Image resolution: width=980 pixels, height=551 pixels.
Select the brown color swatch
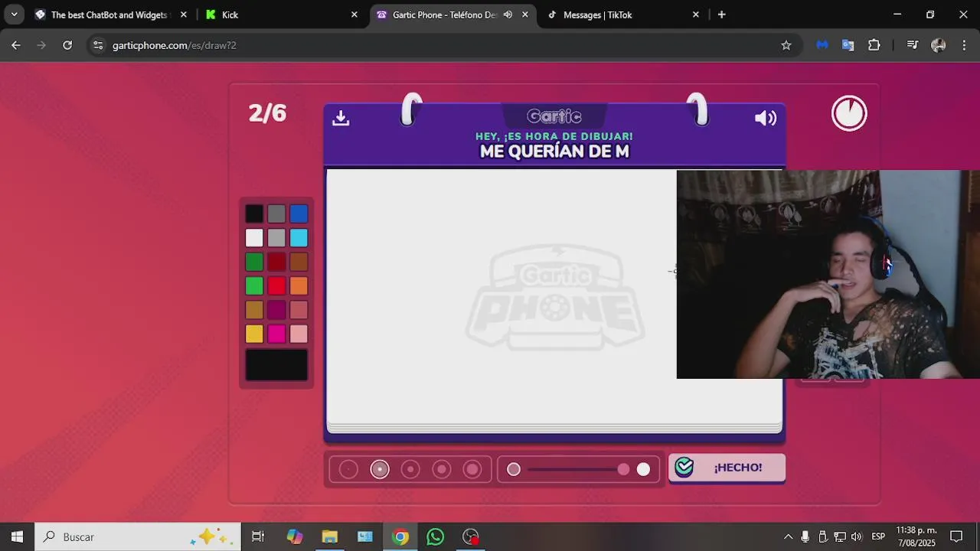coord(299,262)
